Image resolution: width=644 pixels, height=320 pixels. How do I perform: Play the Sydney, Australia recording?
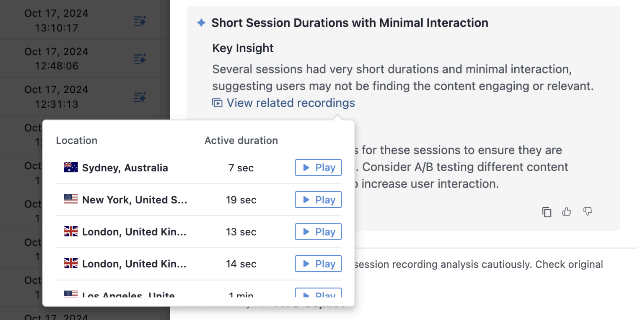318,167
